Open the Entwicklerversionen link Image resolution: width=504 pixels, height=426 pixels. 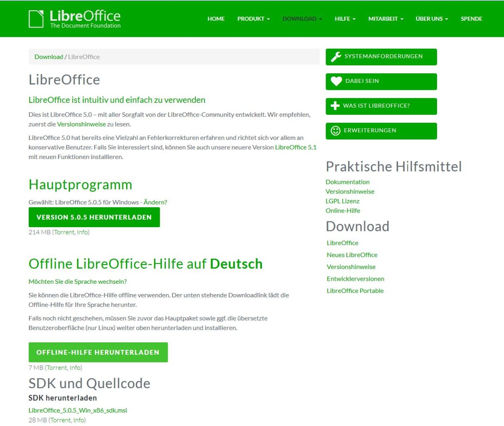[356, 279]
